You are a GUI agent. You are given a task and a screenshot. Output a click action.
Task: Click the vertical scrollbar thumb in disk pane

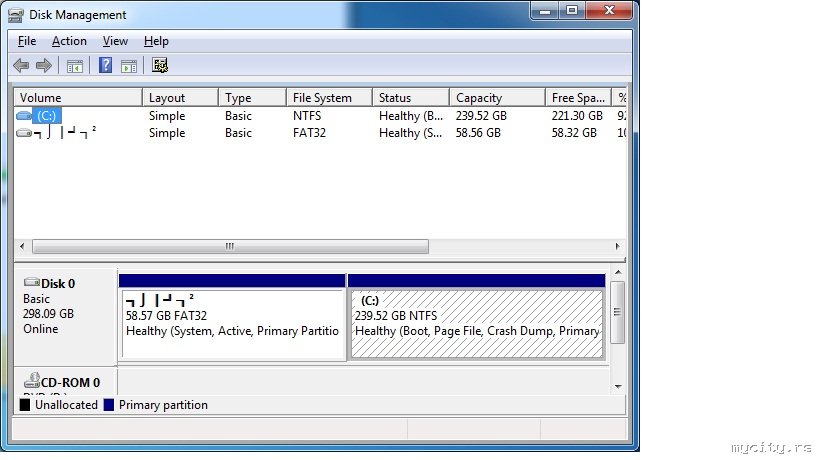pyautogui.click(x=617, y=312)
